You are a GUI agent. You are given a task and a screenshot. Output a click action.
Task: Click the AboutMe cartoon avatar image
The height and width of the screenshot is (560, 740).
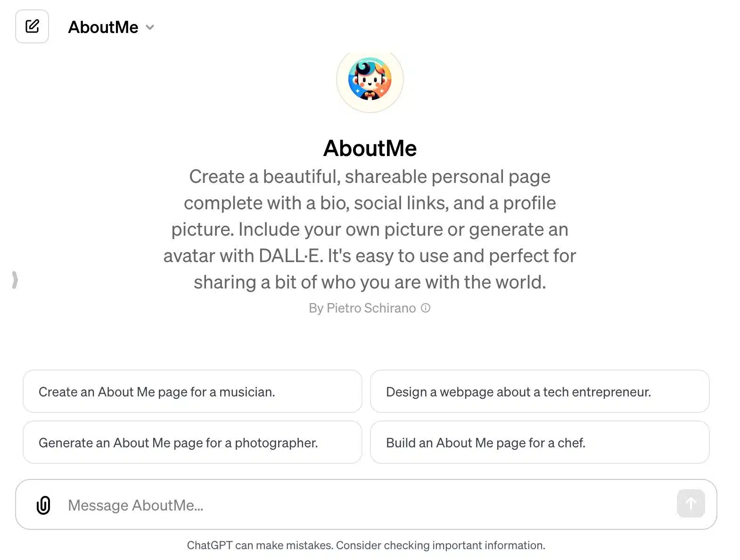[x=370, y=79]
